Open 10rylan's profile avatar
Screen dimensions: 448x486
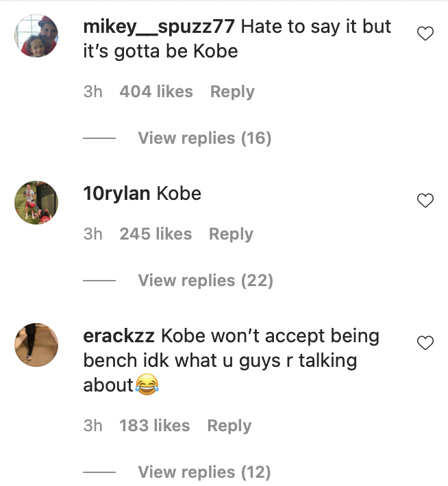[x=35, y=202]
